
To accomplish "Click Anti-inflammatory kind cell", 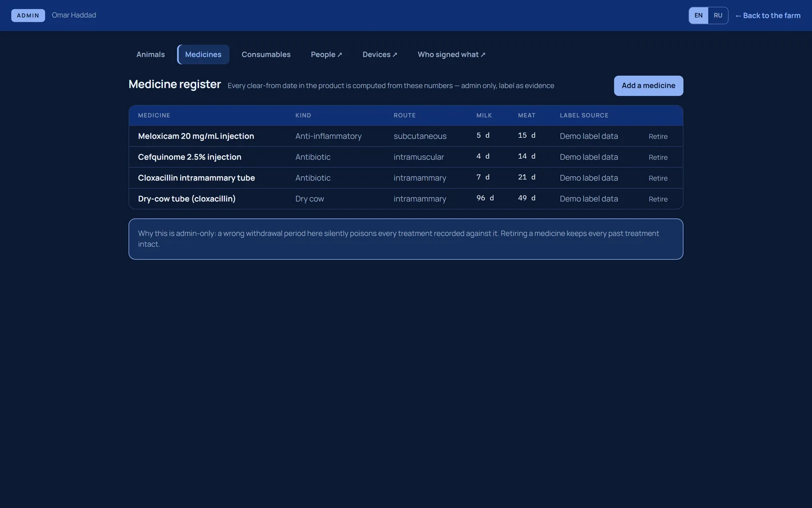I will 328,136.
